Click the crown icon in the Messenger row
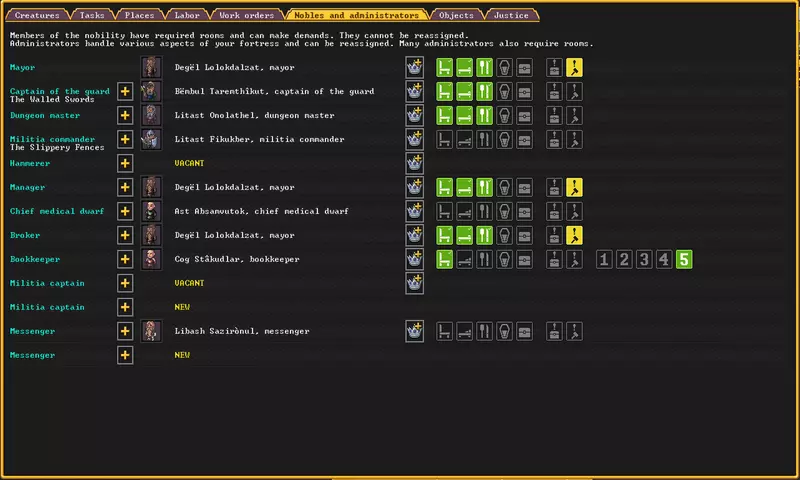 pyautogui.click(x=414, y=331)
